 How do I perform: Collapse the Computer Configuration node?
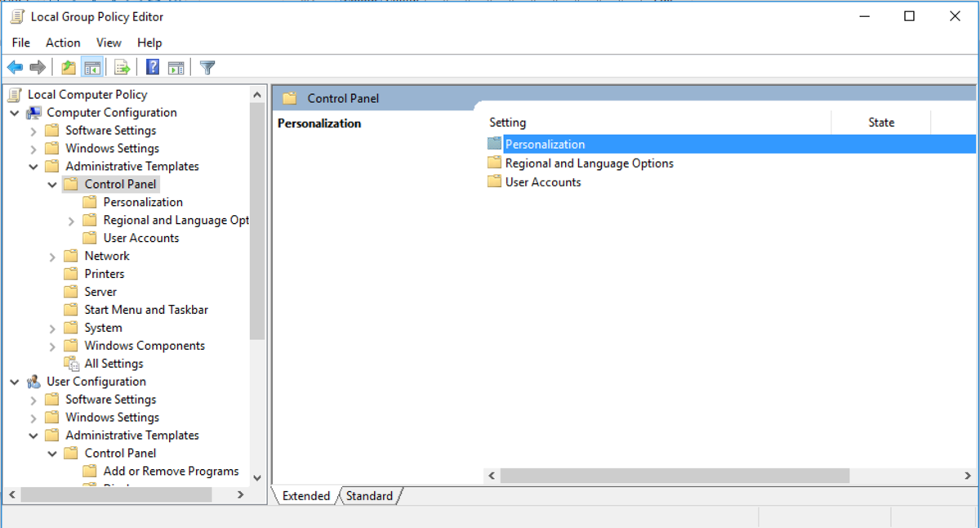click(15, 113)
